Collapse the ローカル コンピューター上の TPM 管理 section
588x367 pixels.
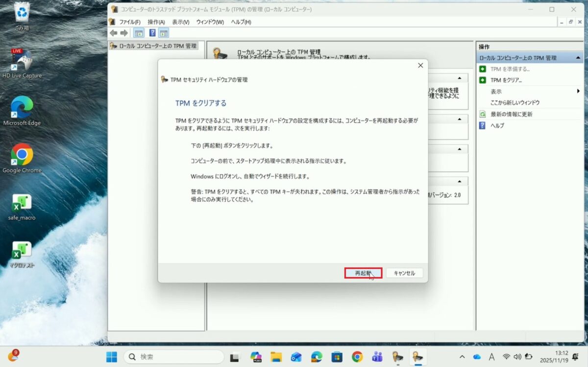click(x=578, y=57)
